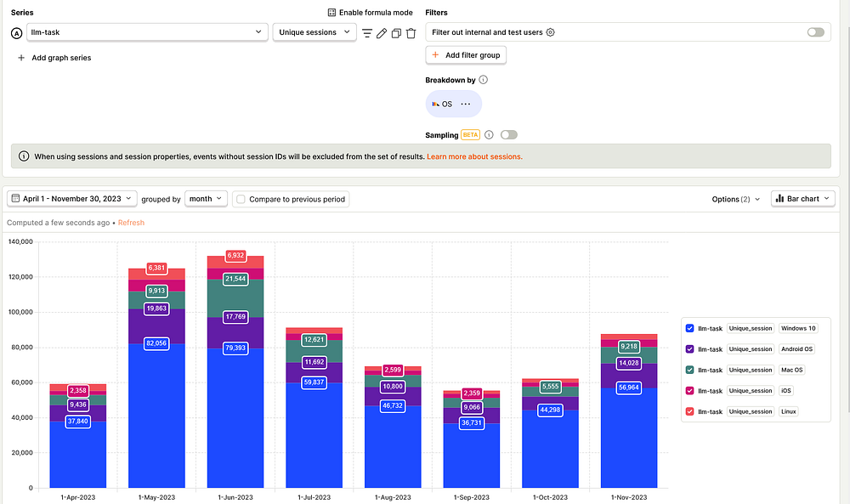
Task: Open the llm-task event dropdown
Action: [x=147, y=32]
